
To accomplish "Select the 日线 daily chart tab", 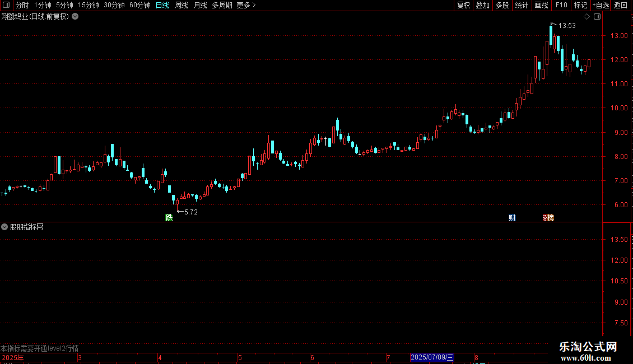I will (x=162, y=5).
